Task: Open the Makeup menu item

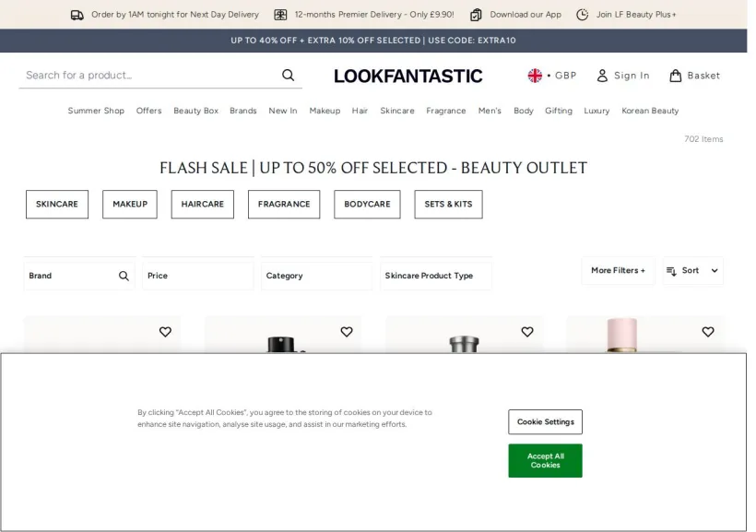Action: point(325,111)
